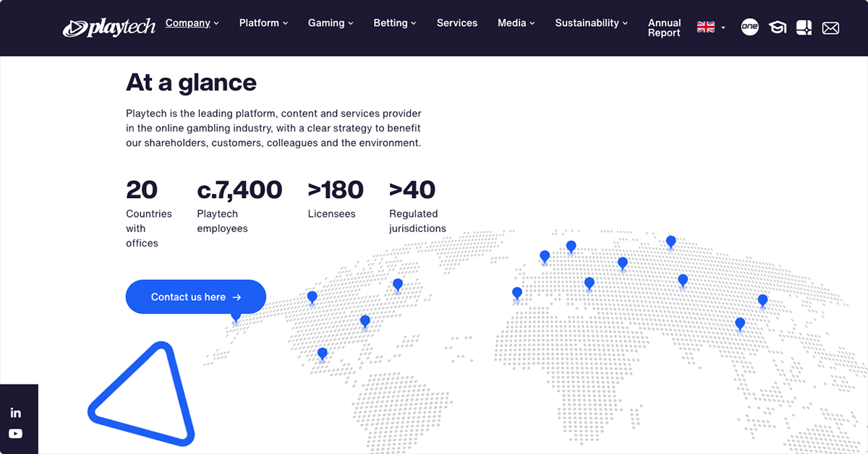The width and height of the screenshot is (868, 454).
Task: Expand the Media dropdown menu
Action: (516, 23)
